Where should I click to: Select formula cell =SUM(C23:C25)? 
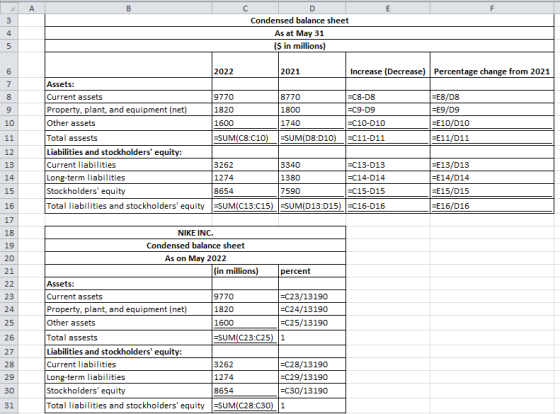(x=245, y=338)
